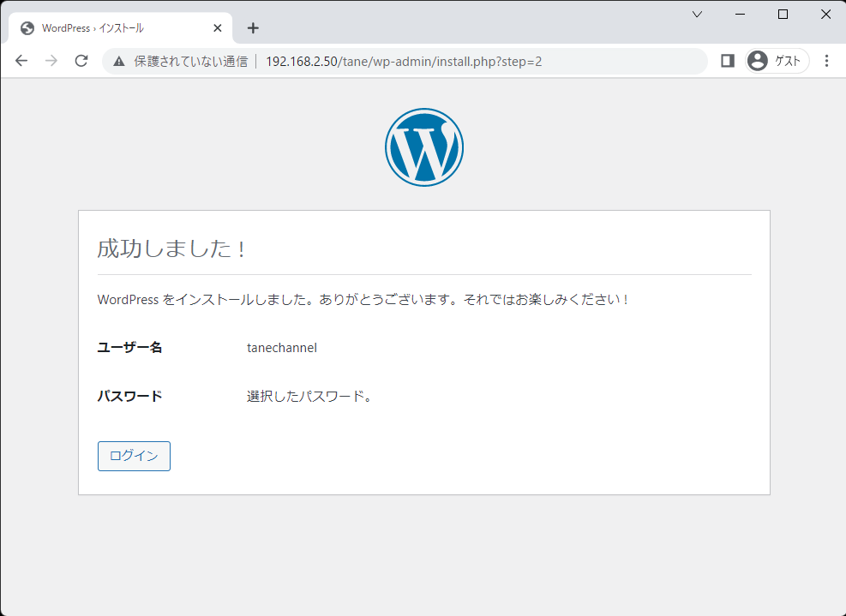846x616 pixels.
Task: Click the WordPress logo
Action: [x=424, y=147]
